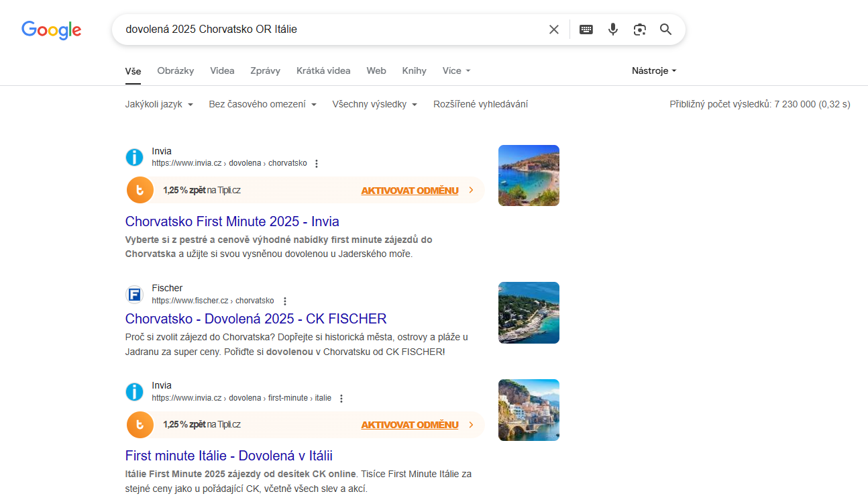This screenshot has height=502, width=868.
Task: Click the Invia site name above Itálie result
Action: (162, 385)
